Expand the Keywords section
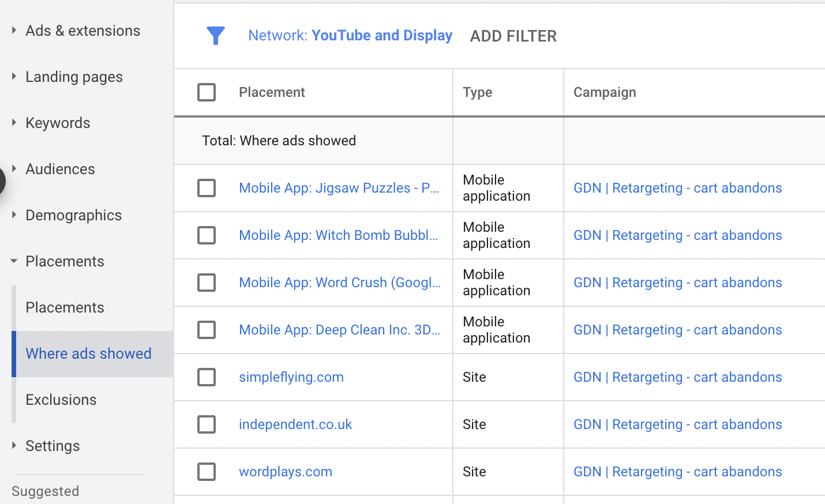Image resolution: width=825 pixels, height=504 pixels. pyautogui.click(x=58, y=122)
